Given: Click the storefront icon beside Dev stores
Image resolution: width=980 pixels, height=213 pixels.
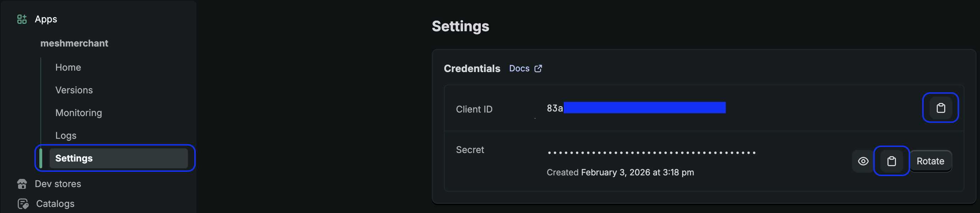Looking at the screenshot, I should coord(22,184).
